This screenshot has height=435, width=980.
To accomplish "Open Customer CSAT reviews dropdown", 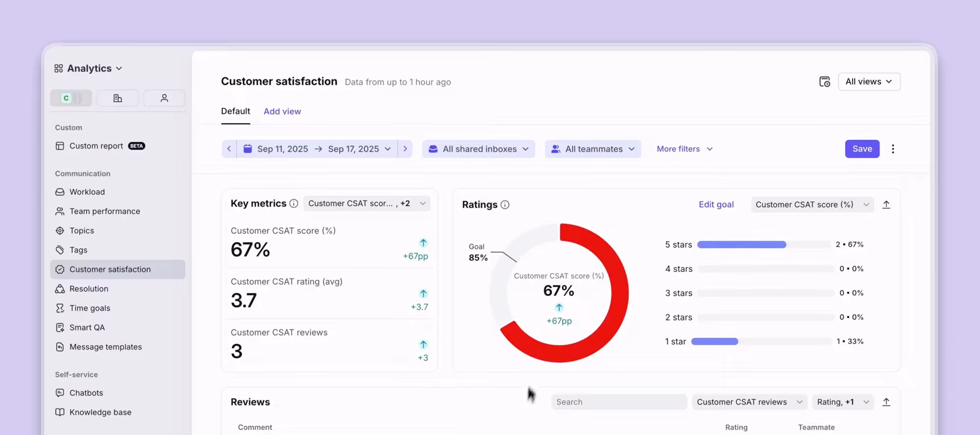I will (749, 402).
